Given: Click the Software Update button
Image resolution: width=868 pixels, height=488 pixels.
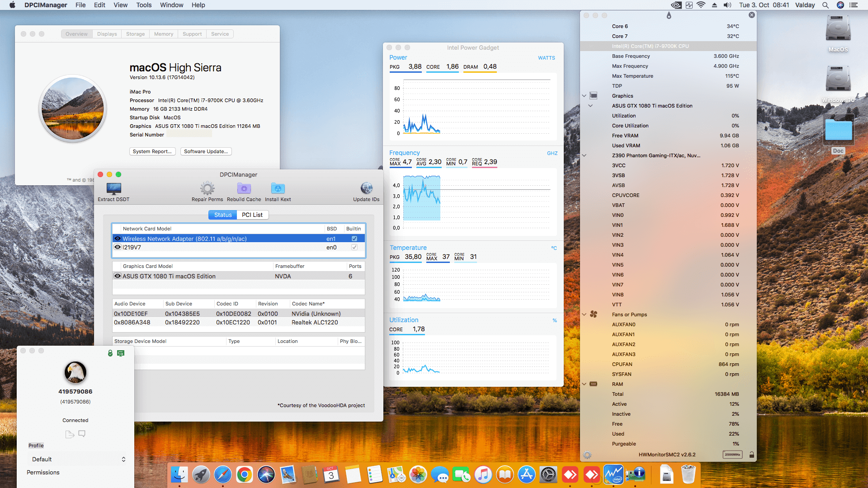Looking at the screenshot, I should tap(206, 151).
